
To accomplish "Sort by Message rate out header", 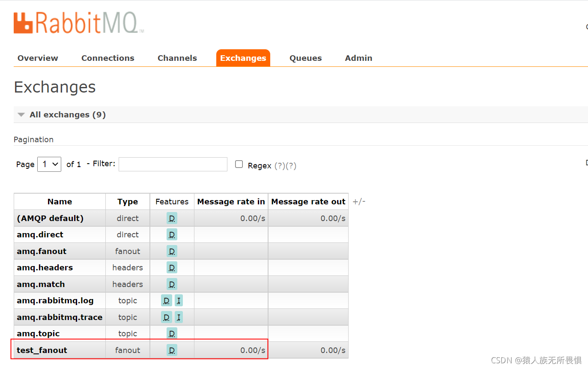I will click(x=308, y=201).
